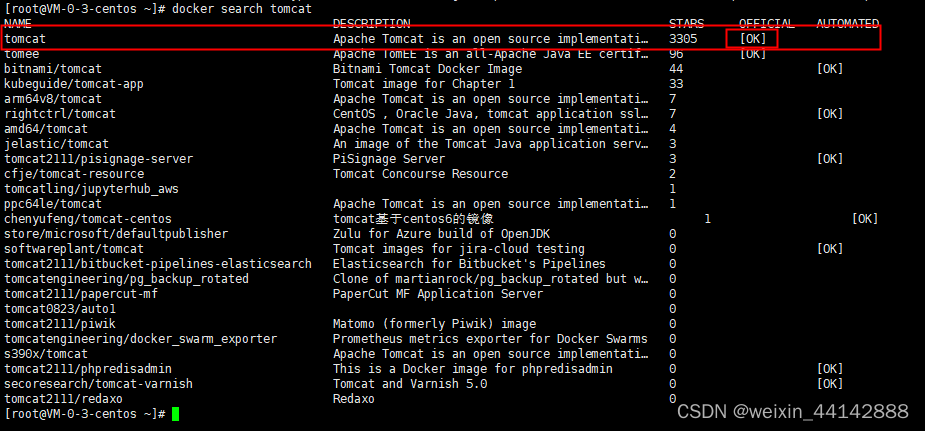Click 'tomcatengineering/pg_backup_rotated' name

point(126,279)
